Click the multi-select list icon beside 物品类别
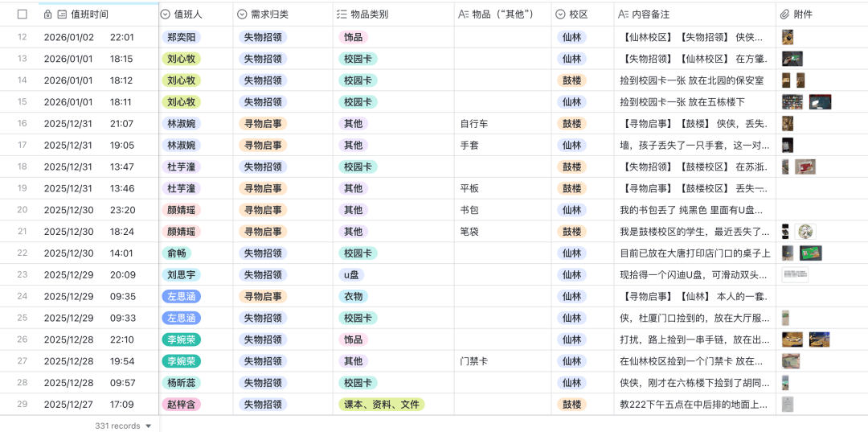Viewport: 868px width, 432px height. click(x=342, y=14)
